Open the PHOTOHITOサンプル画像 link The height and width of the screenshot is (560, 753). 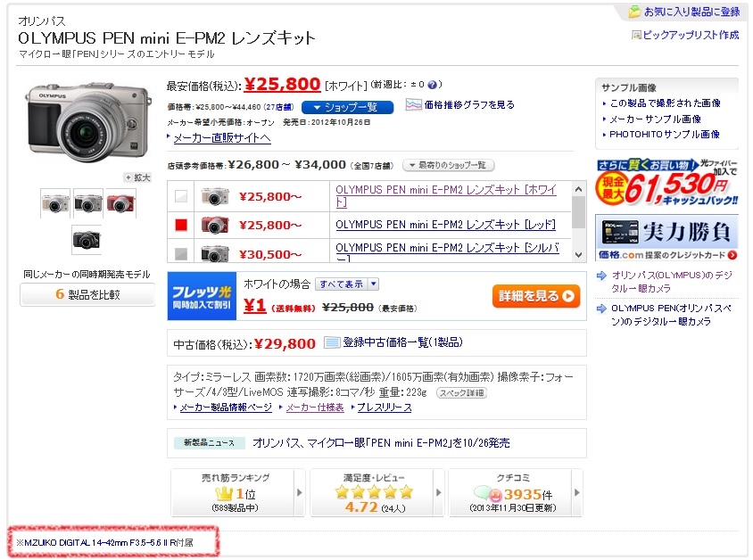[664, 135]
